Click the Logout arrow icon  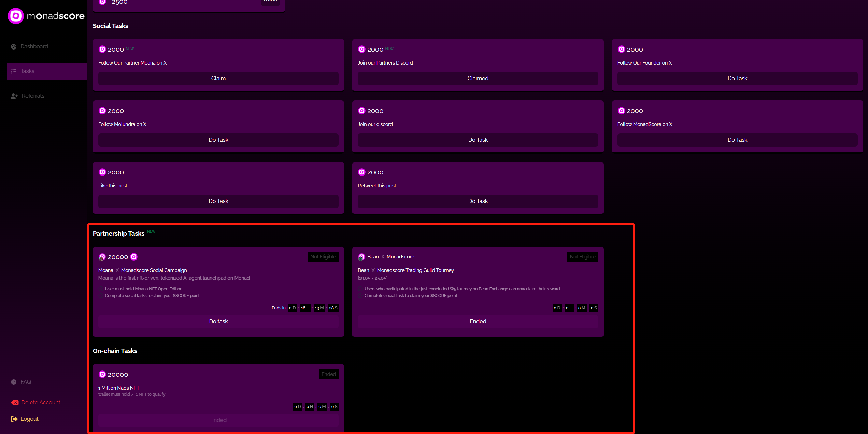pyautogui.click(x=14, y=419)
